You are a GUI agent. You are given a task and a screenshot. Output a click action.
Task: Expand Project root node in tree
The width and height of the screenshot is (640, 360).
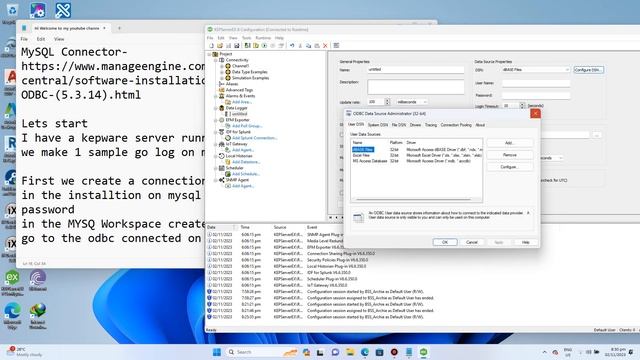[x=210, y=54]
